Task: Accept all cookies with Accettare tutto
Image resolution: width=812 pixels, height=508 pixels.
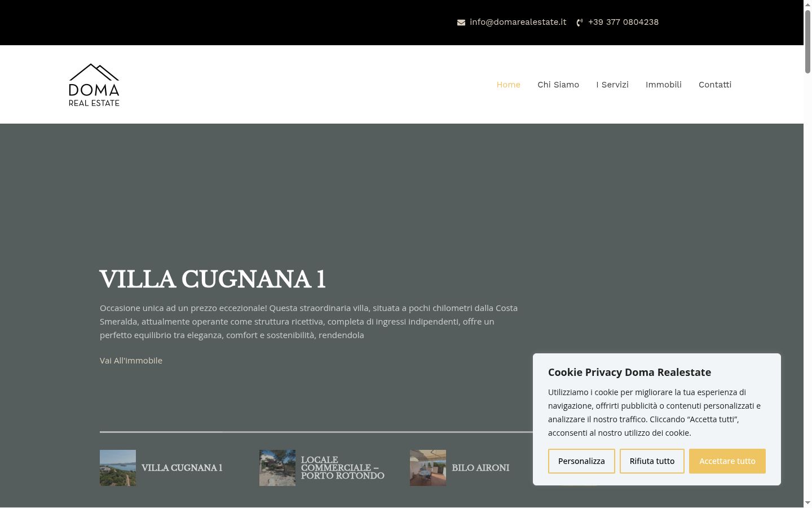Action: click(727, 461)
